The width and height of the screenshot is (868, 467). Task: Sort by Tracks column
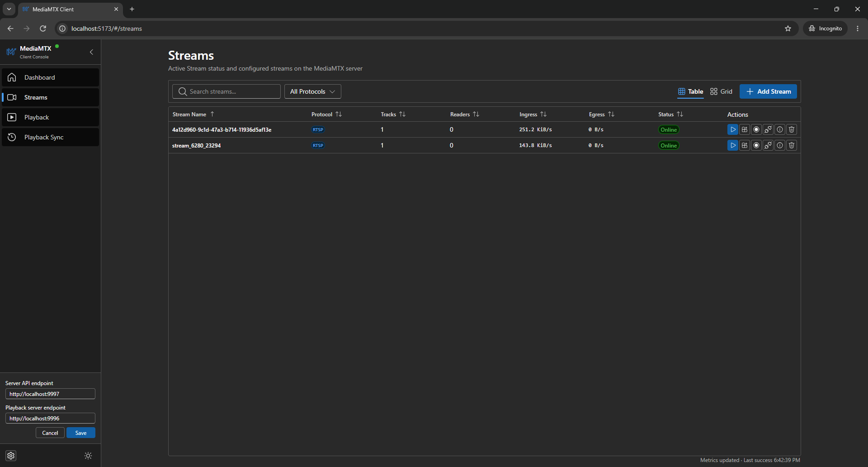393,114
